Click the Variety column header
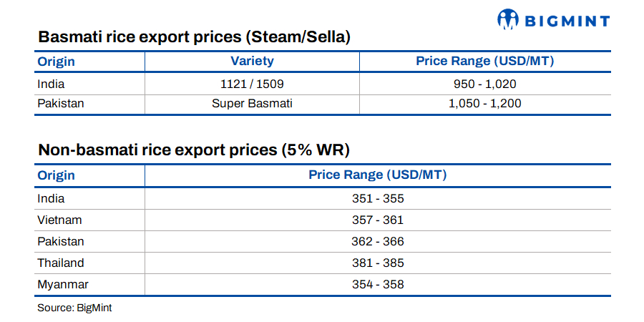644x322 pixels. coord(252,61)
